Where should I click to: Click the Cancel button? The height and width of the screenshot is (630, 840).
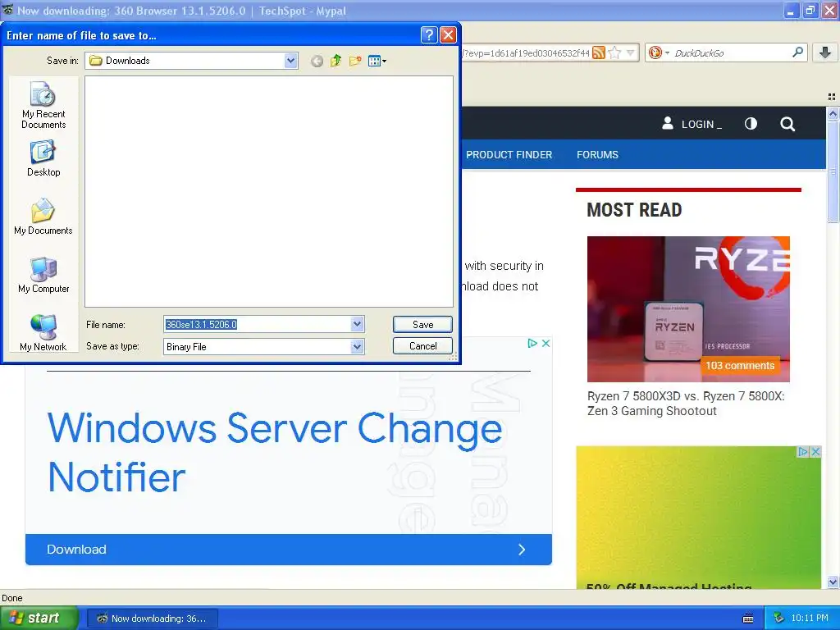[x=422, y=346]
